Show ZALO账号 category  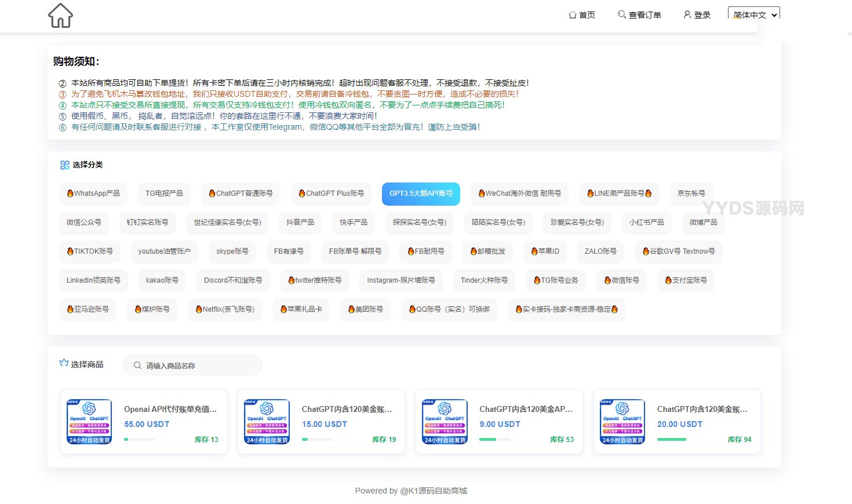click(x=600, y=251)
